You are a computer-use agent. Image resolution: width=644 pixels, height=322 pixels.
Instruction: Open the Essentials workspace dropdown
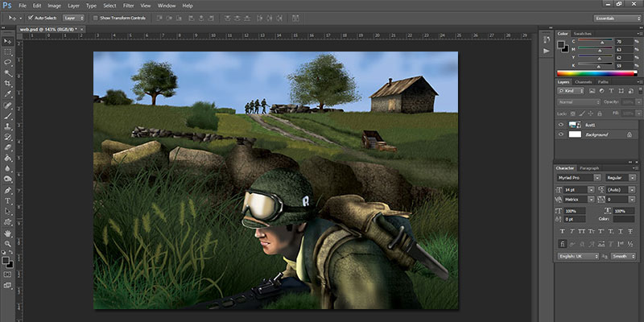[617, 18]
